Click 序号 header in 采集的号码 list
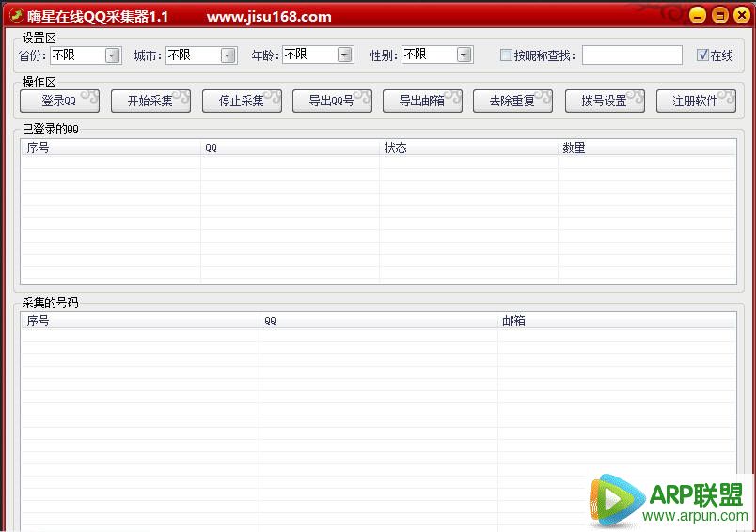The height and width of the screenshot is (532, 756). [140, 321]
